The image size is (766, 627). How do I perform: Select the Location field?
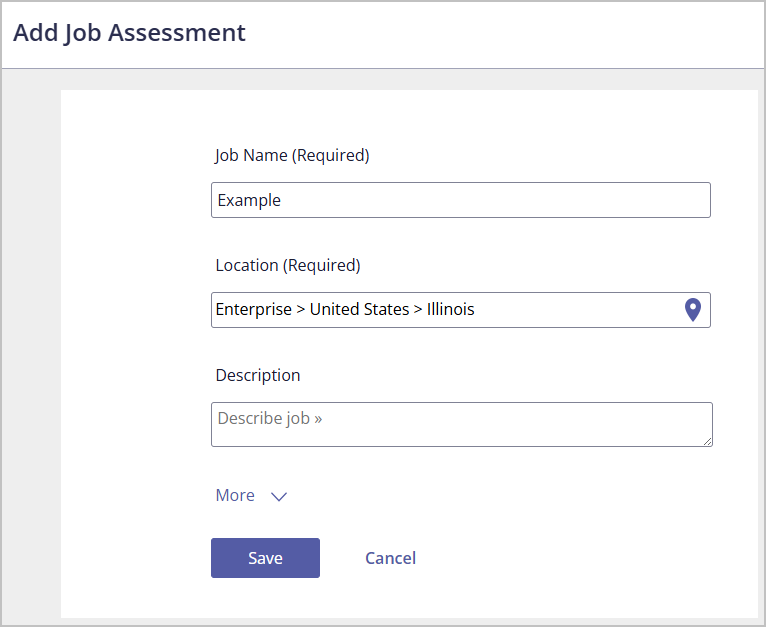(461, 310)
